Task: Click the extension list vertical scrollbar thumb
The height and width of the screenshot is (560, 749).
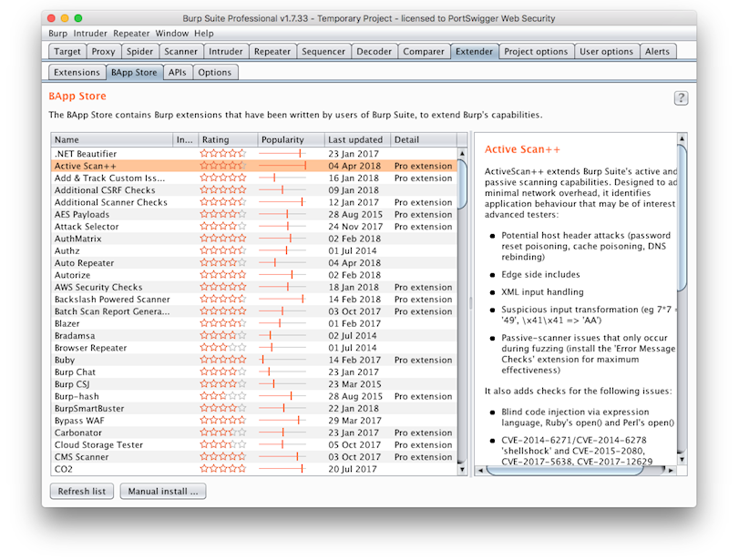Action: coord(462,184)
